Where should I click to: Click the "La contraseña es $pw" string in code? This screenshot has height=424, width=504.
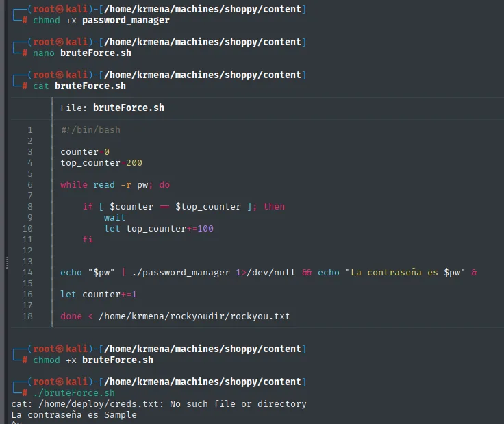405,273
